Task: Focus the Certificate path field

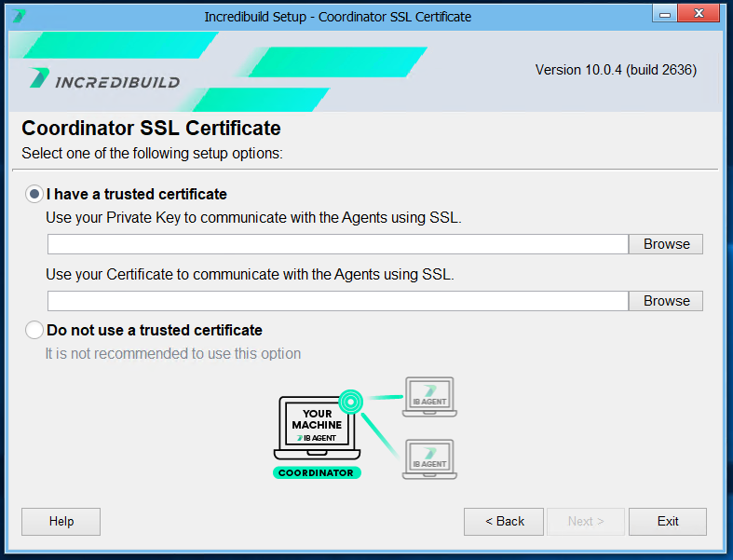Action: tap(337, 301)
